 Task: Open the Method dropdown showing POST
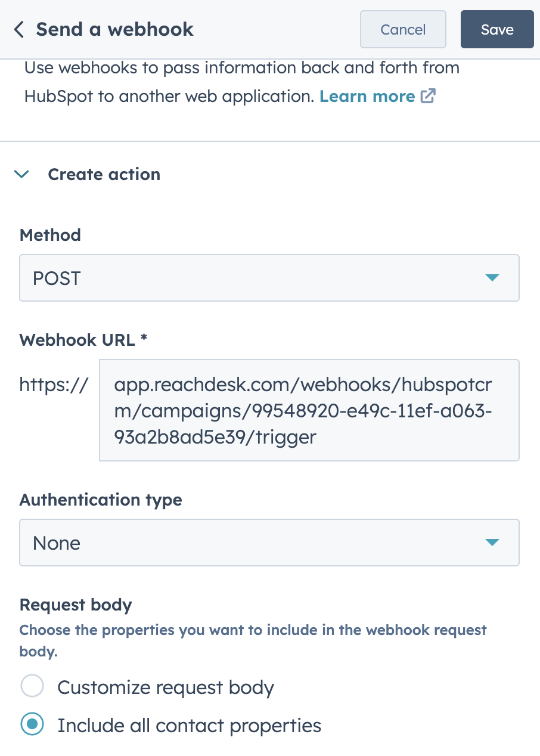click(x=269, y=278)
